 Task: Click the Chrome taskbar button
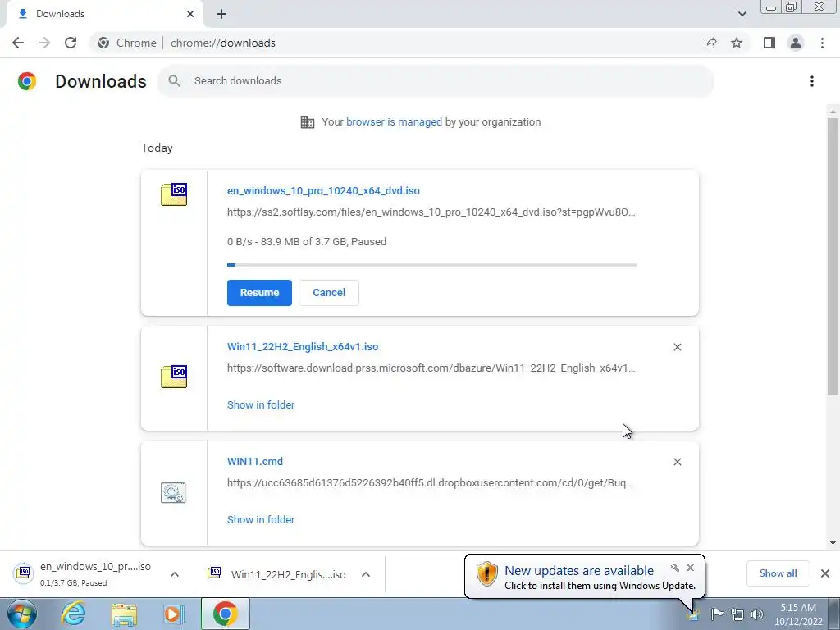pos(225,614)
